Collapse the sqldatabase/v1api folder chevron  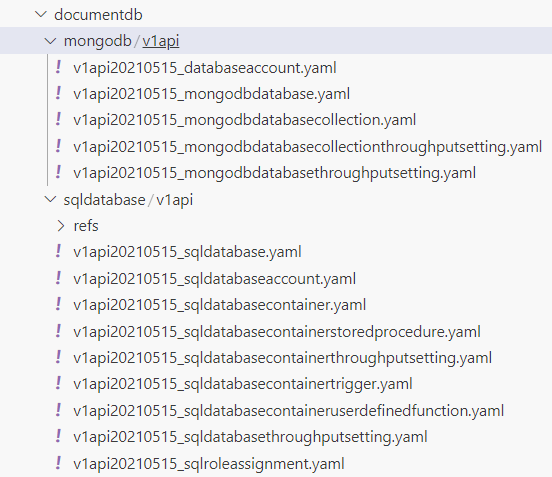pyautogui.click(x=51, y=199)
